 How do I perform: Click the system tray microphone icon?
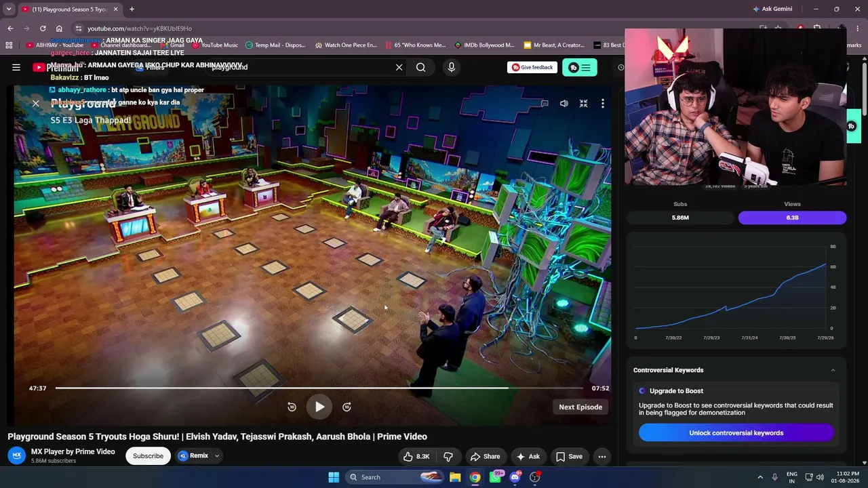775,477
